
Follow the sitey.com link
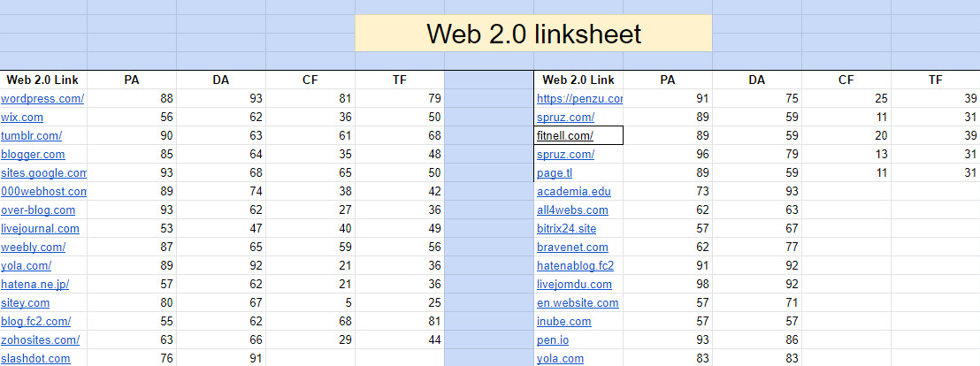(x=25, y=303)
